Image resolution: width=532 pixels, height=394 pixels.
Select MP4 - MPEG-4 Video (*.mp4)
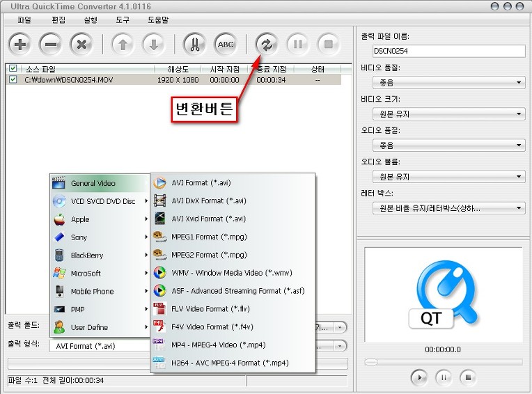(233, 345)
